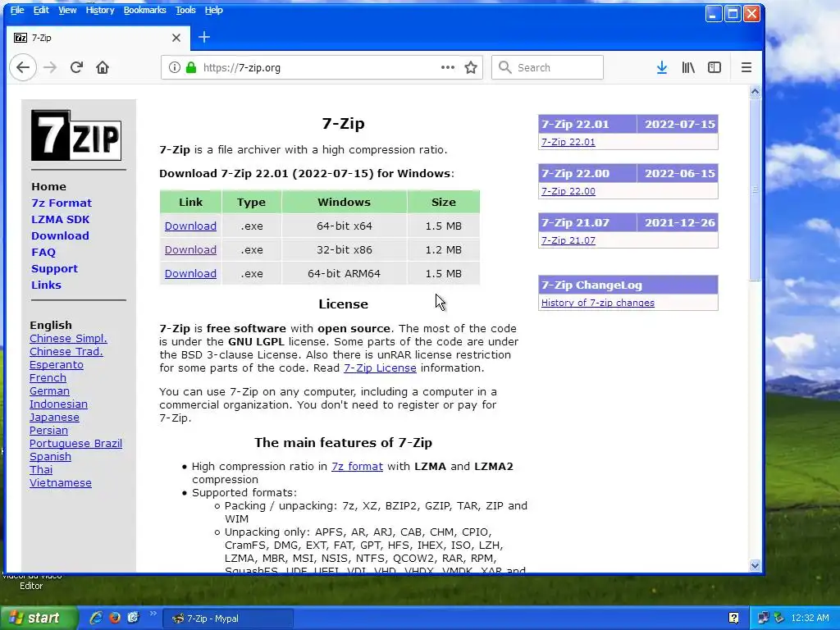Viewport: 840px width, 630px height.
Task: Open the Help menu
Action: 213,10
